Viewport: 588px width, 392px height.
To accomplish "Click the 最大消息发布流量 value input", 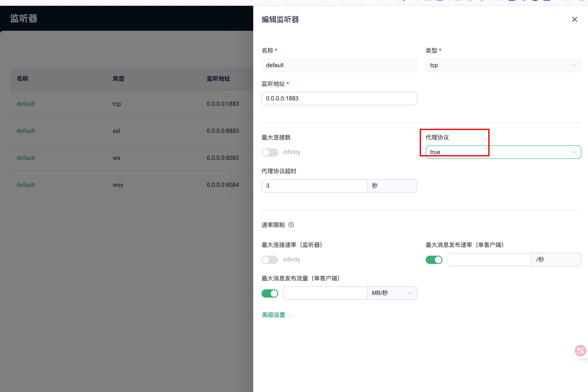I will pos(325,293).
